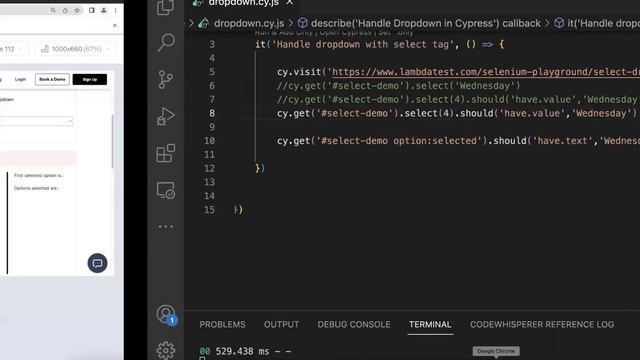Open the Remote Explorer view
The width and height of the screenshot is (640, 360).
166,191
